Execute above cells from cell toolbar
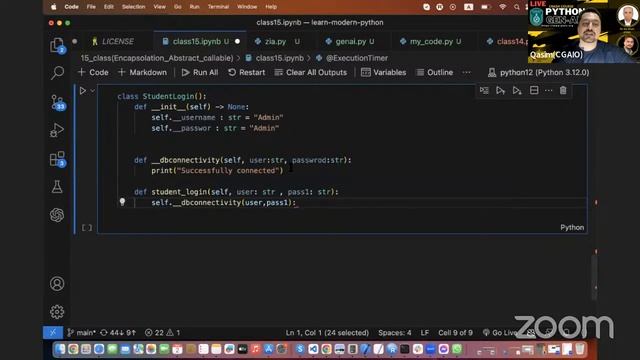 point(500,91)
